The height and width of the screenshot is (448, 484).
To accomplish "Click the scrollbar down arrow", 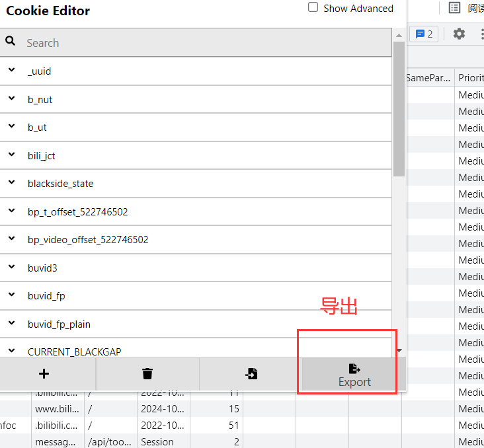I will coord(399,350).
